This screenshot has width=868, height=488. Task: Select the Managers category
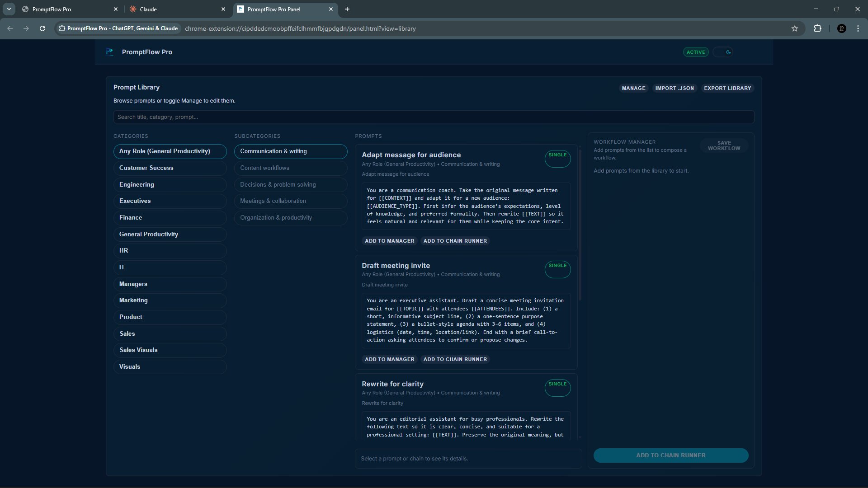pyautogui.click(x=170, y=284)
